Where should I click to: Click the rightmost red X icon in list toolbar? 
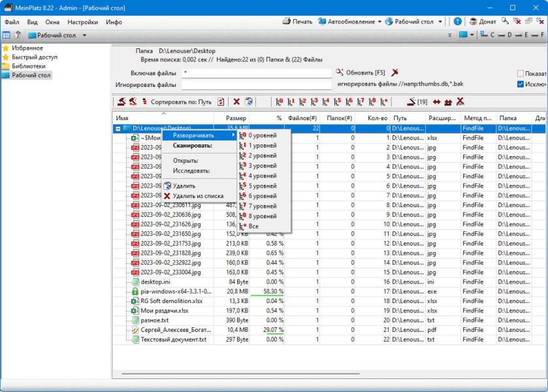[460, 102]
